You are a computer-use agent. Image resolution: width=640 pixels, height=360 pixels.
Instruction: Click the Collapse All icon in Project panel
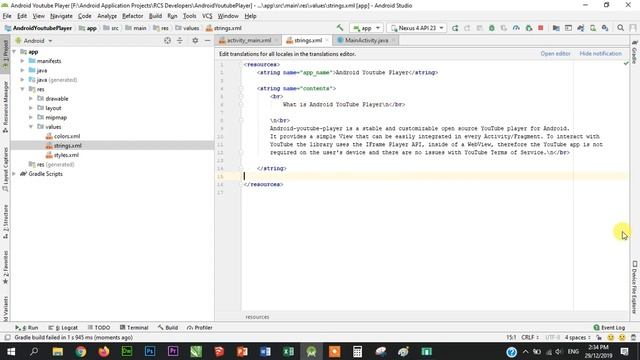(180, 40)
